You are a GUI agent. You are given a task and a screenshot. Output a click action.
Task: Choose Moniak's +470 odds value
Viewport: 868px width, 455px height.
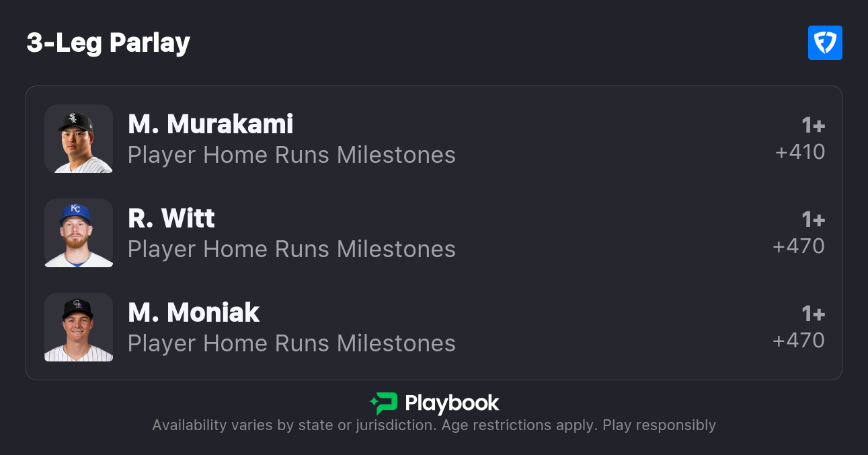tap(799, 341)
